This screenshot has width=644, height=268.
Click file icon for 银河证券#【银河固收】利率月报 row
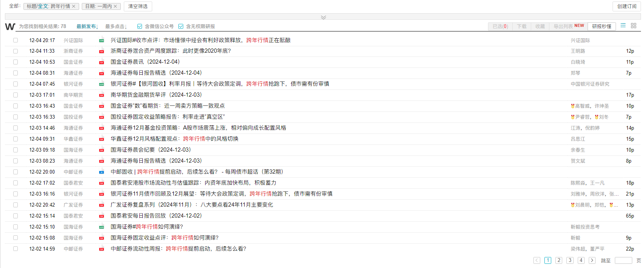click(101, 84)
